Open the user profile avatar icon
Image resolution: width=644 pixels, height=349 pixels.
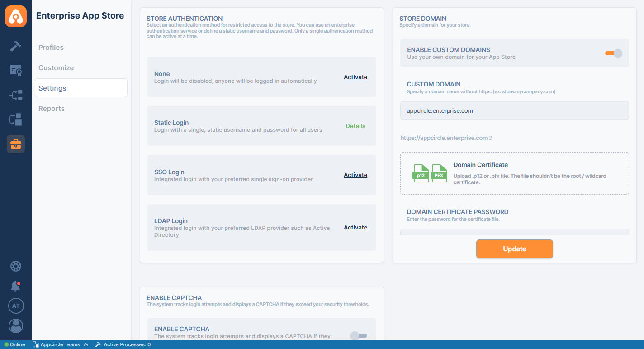(x=16, y=326)
